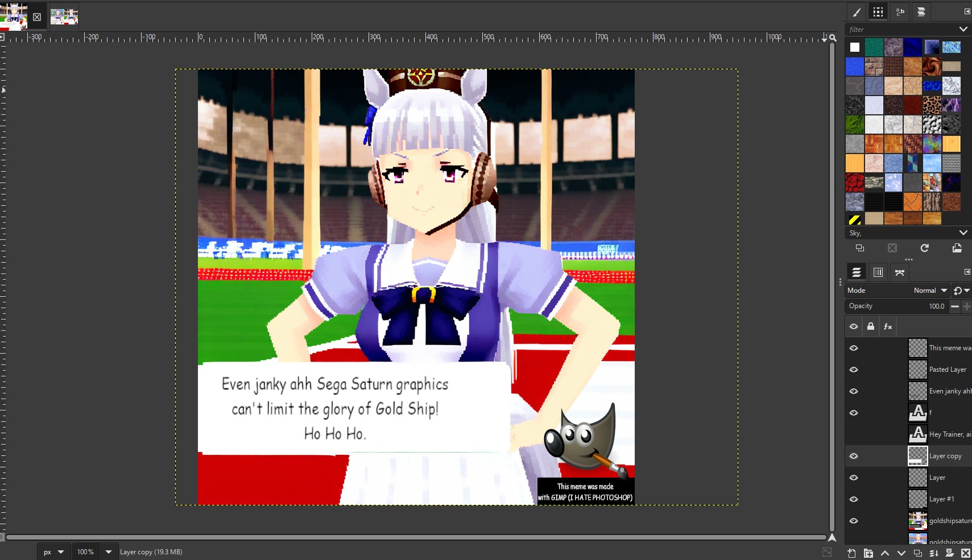Image resolution: width=972 pixels, height=560 pixels.
Task: Click the Delete pattern button
Action: click(892, 248)
